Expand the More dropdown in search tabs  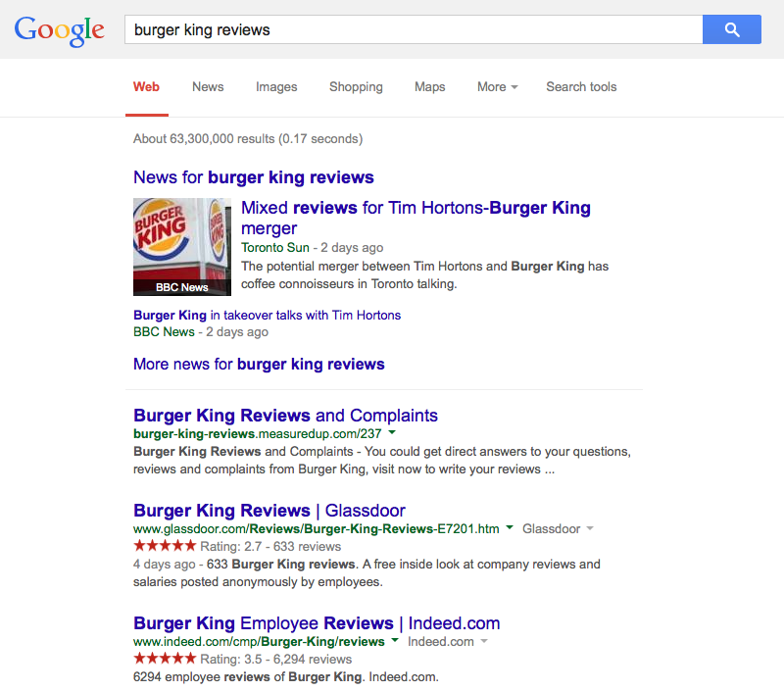click(497, 87)
